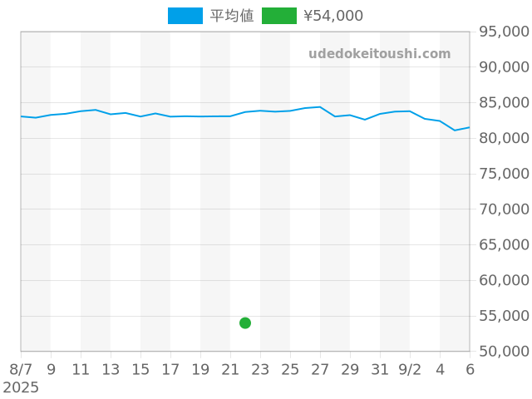Click the x-axis label 15
Screen dimensions: 532x399
pos(140,369)
